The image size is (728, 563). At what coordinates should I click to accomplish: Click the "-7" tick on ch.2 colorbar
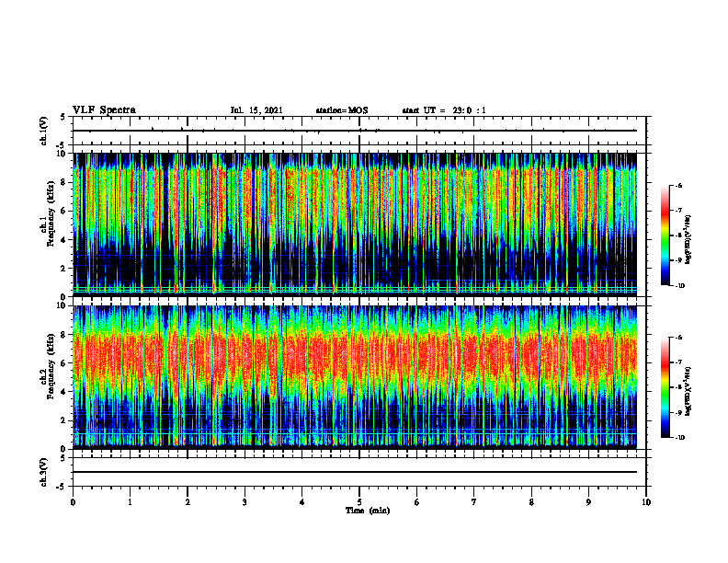[678, 362]
